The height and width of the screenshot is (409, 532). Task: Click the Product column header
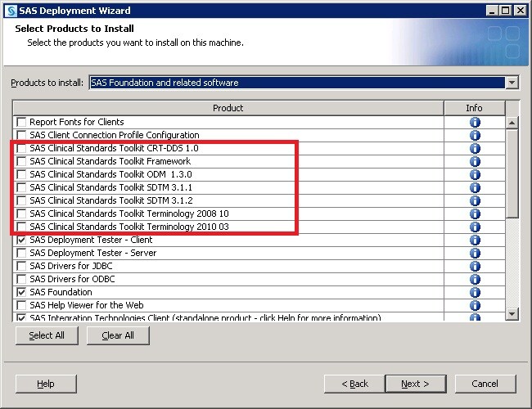click(228, 108)
